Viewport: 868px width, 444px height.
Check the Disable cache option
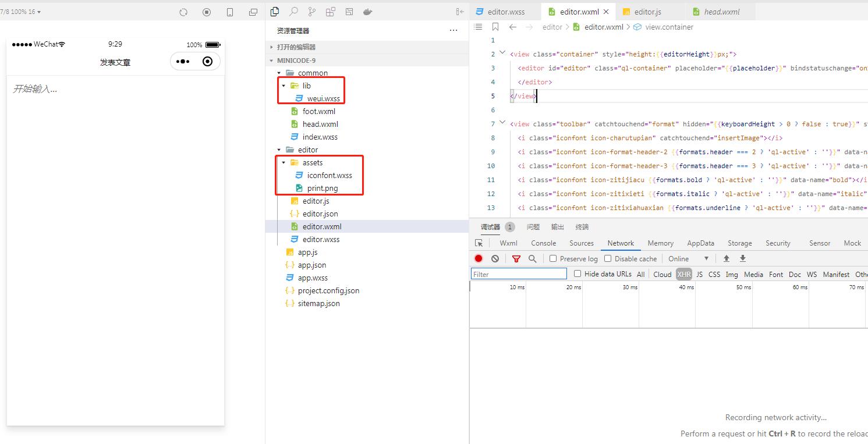click(608, 258)
